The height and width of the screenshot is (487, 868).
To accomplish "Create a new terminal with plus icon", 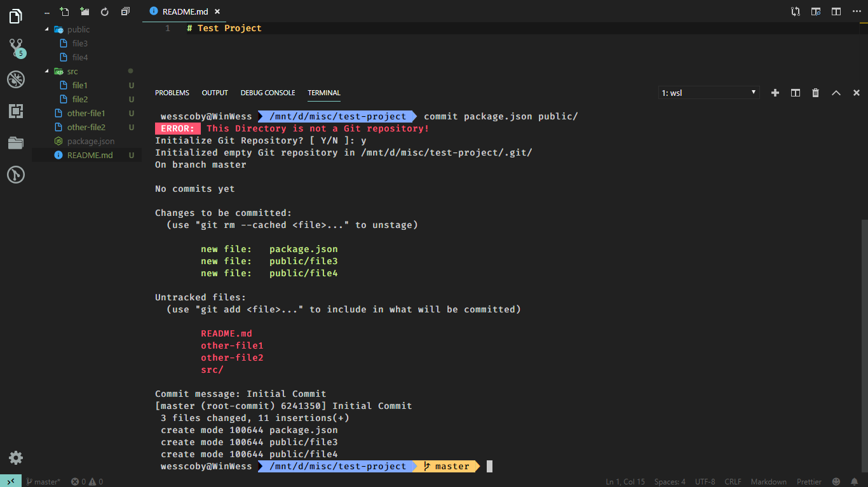I will (x=775, y=93).
